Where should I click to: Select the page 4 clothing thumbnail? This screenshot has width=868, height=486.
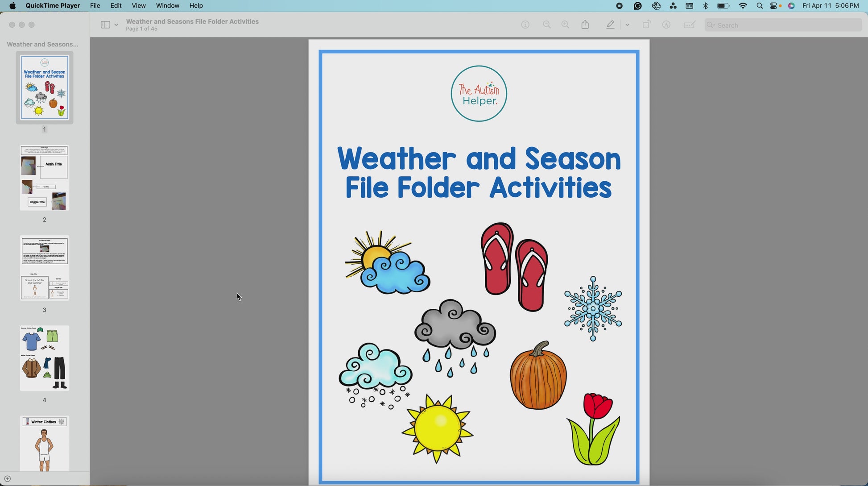click(44, 358)
